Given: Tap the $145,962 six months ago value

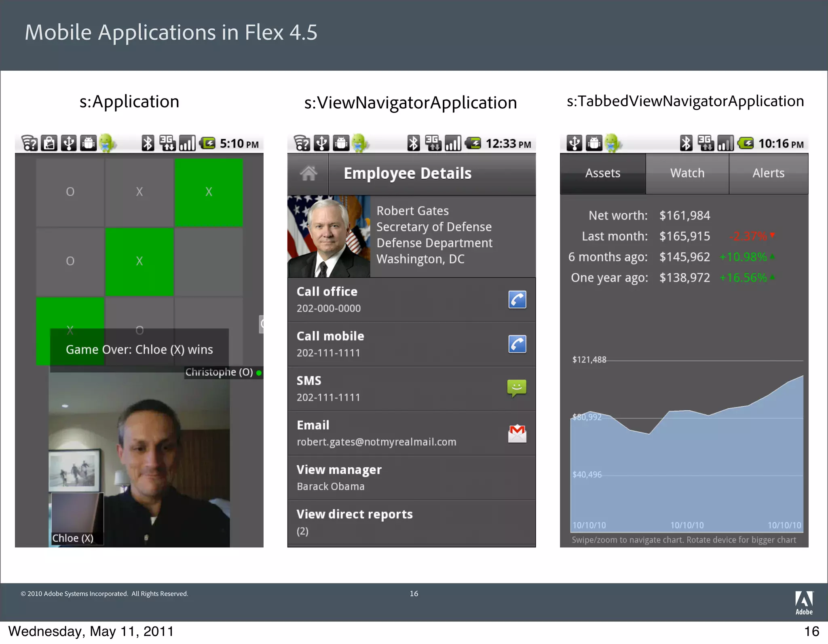Looking at the screenshot, I should [x=684, y=257].
